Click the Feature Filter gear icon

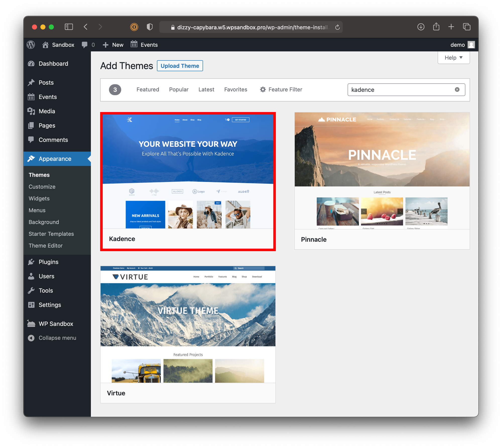point(263,90)
